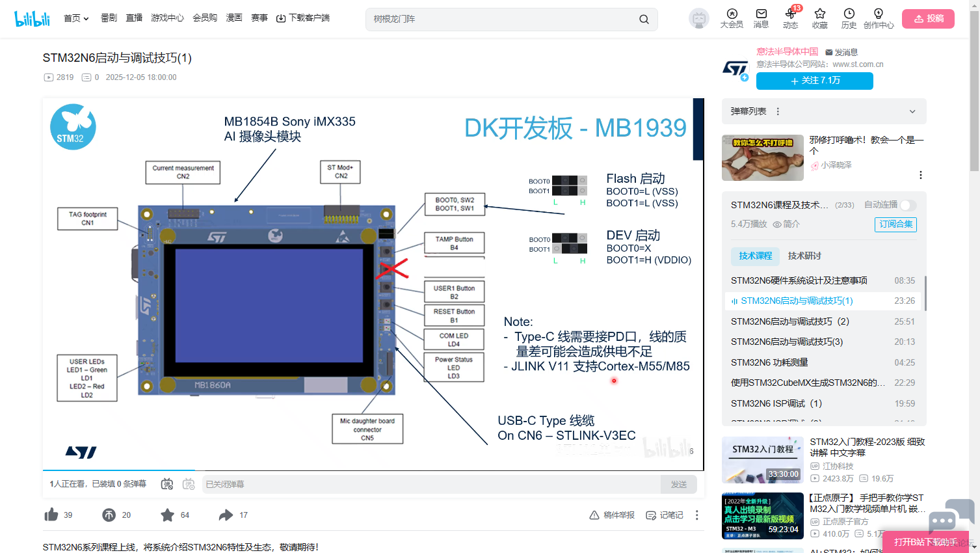Click the 订阅合集 button
Viewport: 980px width, 553px height.
tap(895, 224)
